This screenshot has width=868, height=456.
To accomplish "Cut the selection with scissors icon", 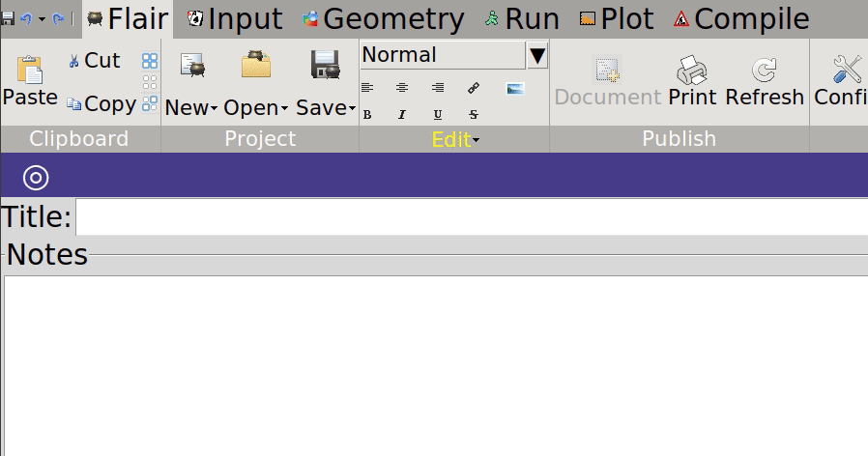I will (94, 60).
